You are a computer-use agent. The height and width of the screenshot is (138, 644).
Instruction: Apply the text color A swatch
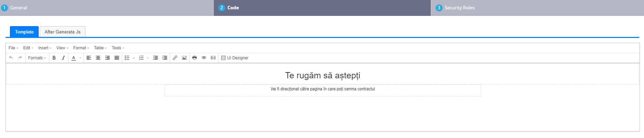tap(73, 58)
